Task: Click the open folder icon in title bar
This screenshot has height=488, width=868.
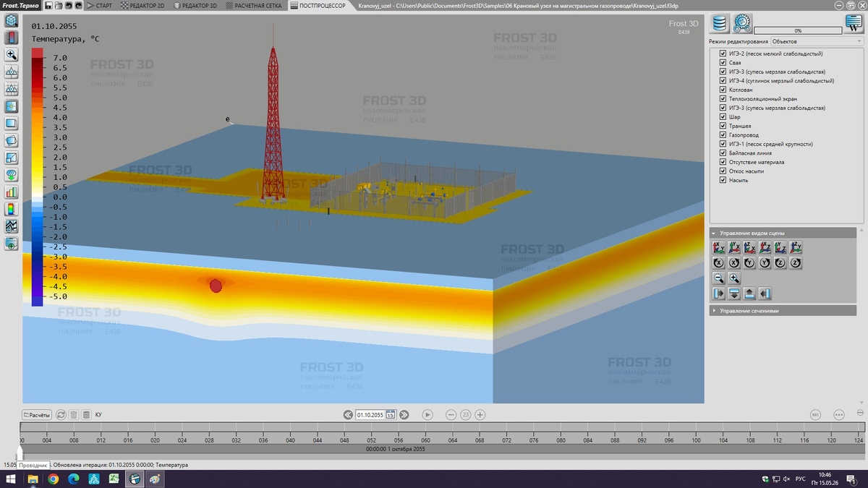Action: point(58,5)
